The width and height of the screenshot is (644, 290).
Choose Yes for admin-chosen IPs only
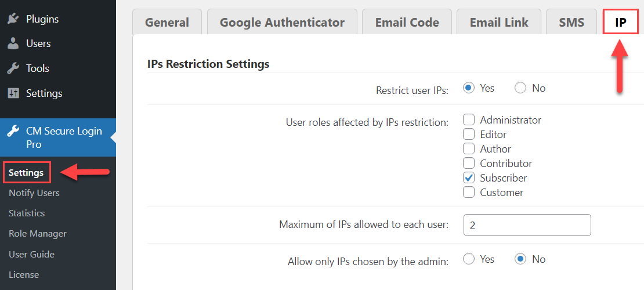click(x=469, y=259)
